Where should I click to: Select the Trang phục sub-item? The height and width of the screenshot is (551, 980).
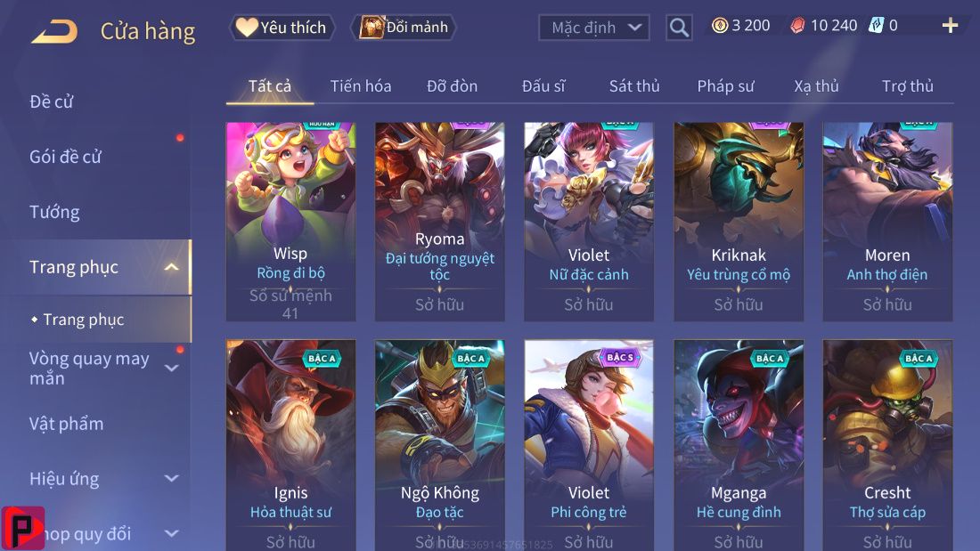84,320
